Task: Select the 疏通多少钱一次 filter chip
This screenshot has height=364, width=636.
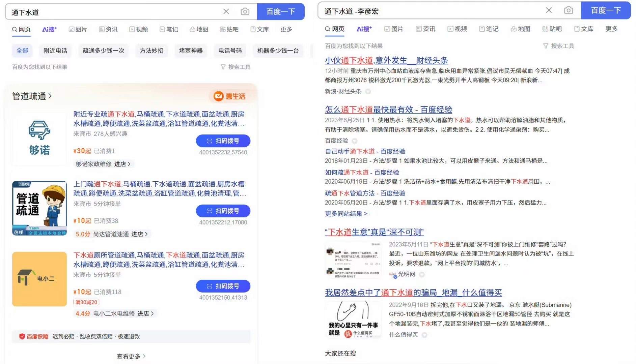Action: (x=104, y=51)
